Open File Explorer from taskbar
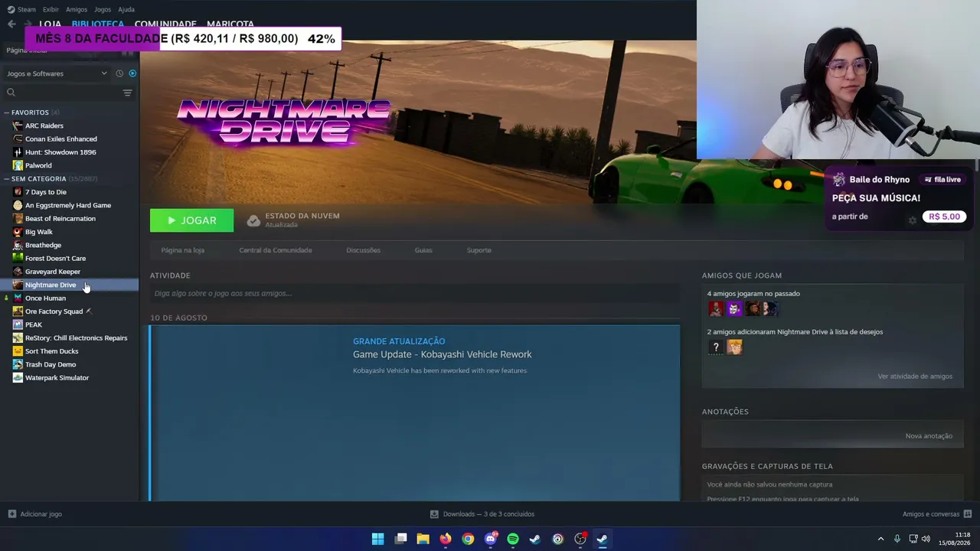 pos(423,539)
